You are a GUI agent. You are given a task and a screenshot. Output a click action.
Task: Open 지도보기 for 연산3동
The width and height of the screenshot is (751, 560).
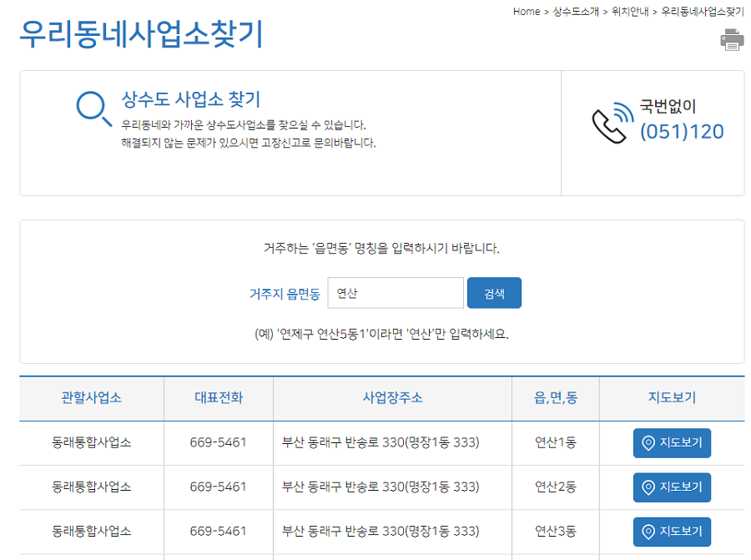[672, 532]
